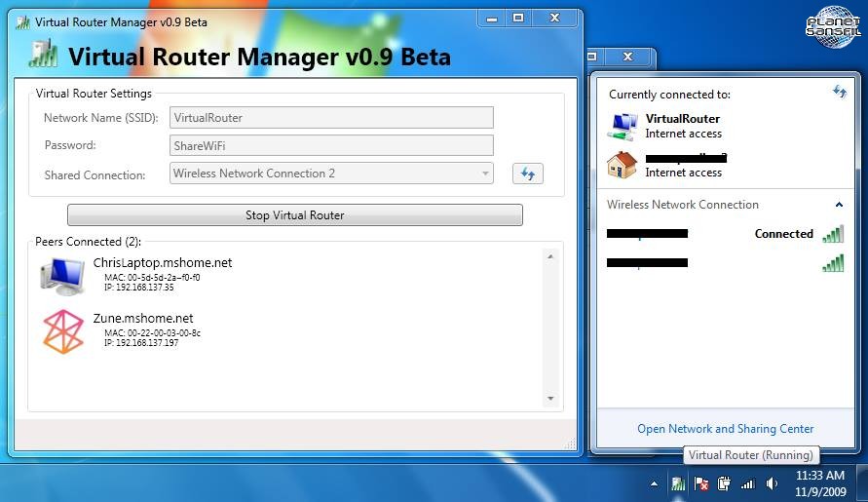
Task: Click the Virtual Router tray icon
Action: (x=678, y=483)
